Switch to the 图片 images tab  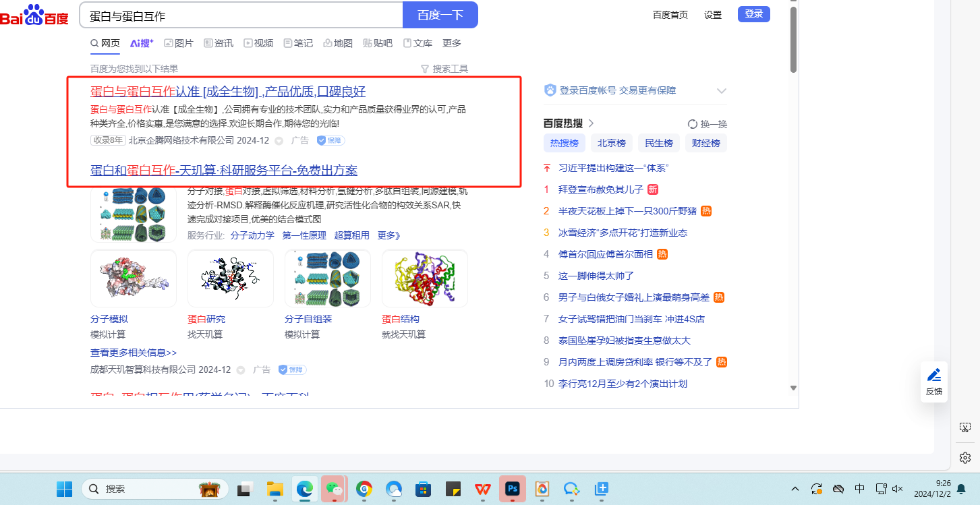pyautogui.click(x=179, y=43)
